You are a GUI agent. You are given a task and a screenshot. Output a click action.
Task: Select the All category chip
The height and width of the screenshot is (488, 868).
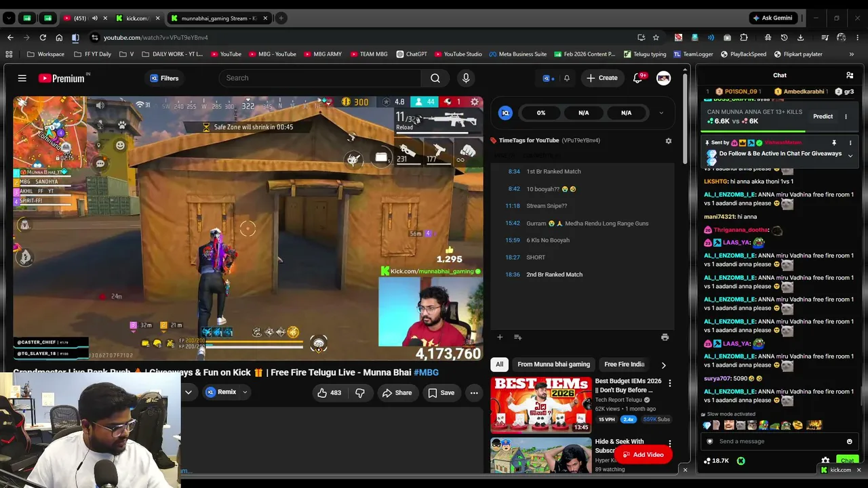499,364
